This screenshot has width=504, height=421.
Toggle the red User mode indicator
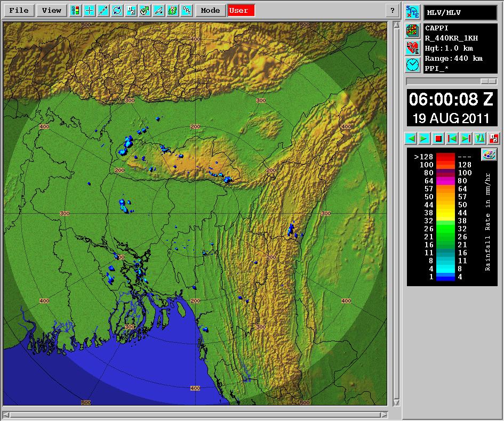(x=241, y=10)
